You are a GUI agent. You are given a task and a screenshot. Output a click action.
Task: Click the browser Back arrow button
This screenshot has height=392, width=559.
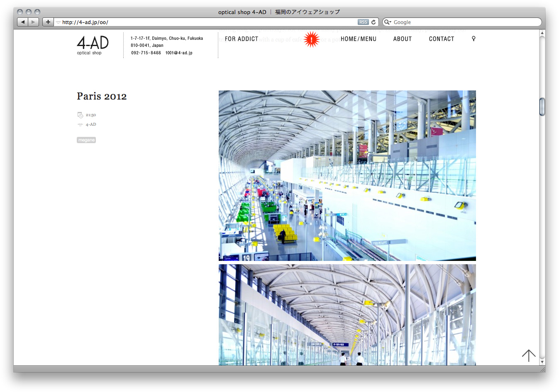23,22
